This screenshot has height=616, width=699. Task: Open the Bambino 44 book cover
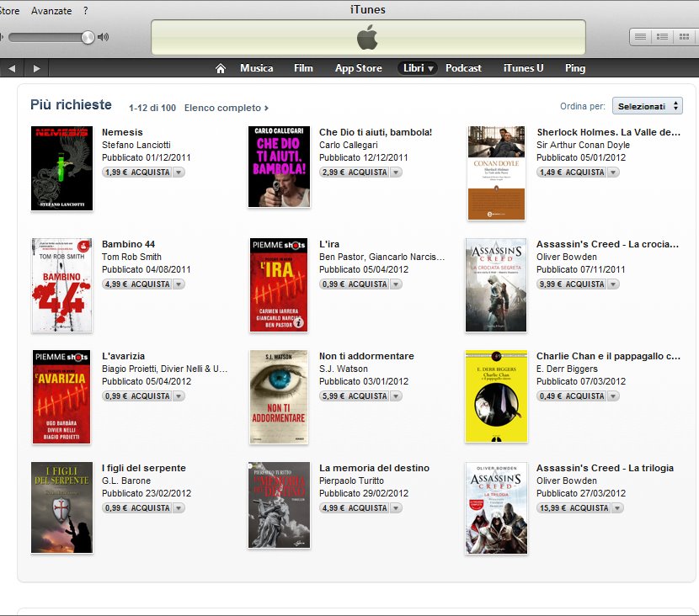point(62,285)
